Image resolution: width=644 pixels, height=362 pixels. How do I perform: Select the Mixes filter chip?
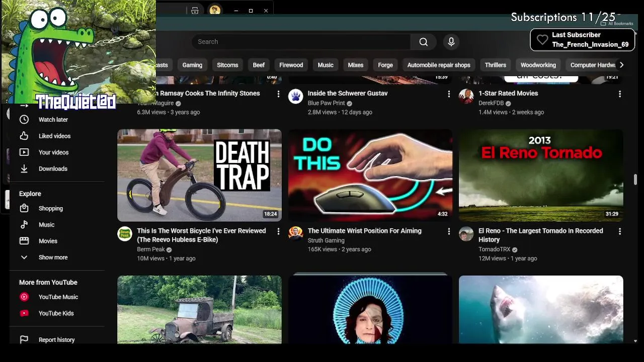coord(355,65)
